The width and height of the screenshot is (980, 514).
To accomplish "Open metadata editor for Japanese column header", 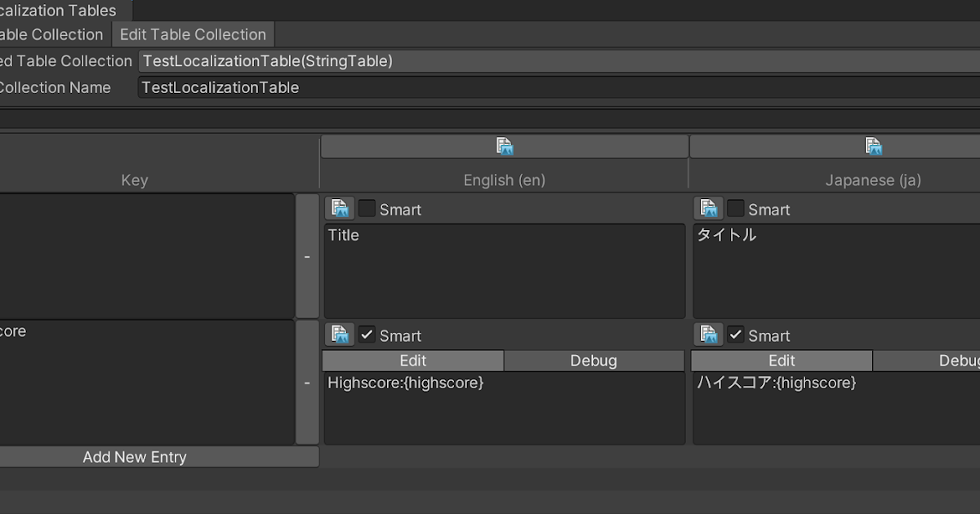I will [874, 146].
